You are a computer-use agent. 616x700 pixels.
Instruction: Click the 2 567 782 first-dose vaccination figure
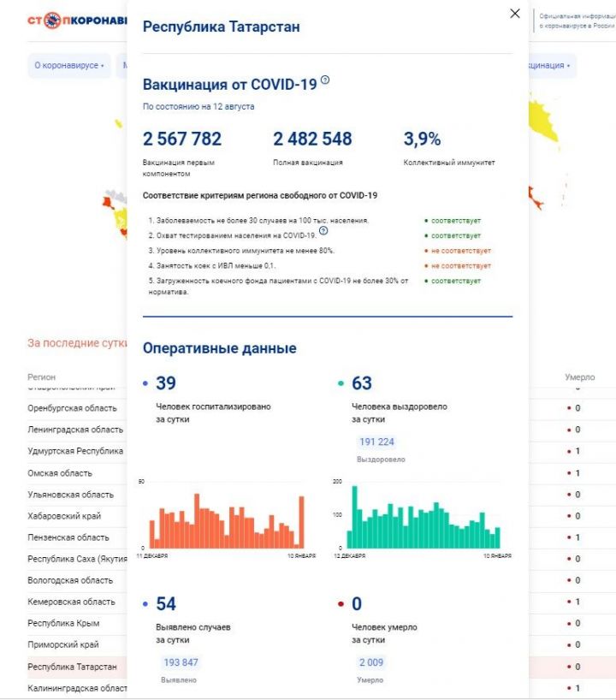pyautogui.click(x=181, y=139)
